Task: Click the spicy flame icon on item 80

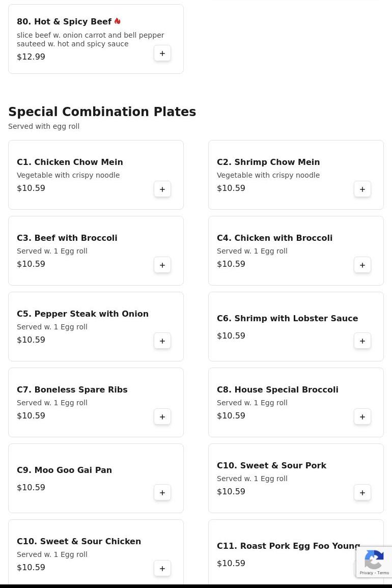Action: pyautogui.click(x=118, y=21)
